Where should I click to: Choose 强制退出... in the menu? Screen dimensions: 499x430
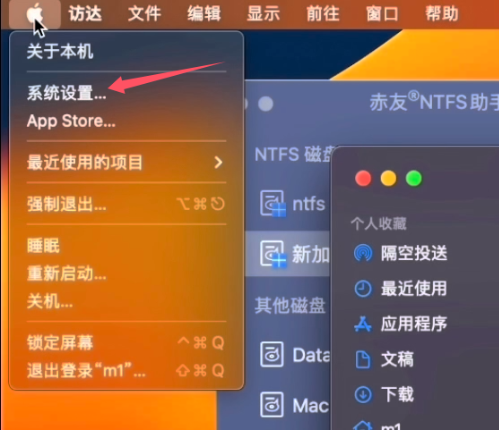point(67,204)
